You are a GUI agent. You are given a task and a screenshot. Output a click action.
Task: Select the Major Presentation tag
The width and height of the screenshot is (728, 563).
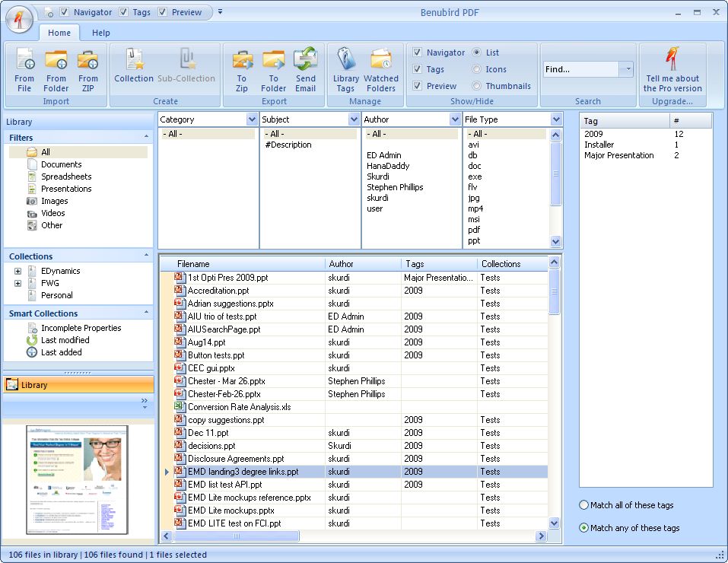click(x=619, y=155)
